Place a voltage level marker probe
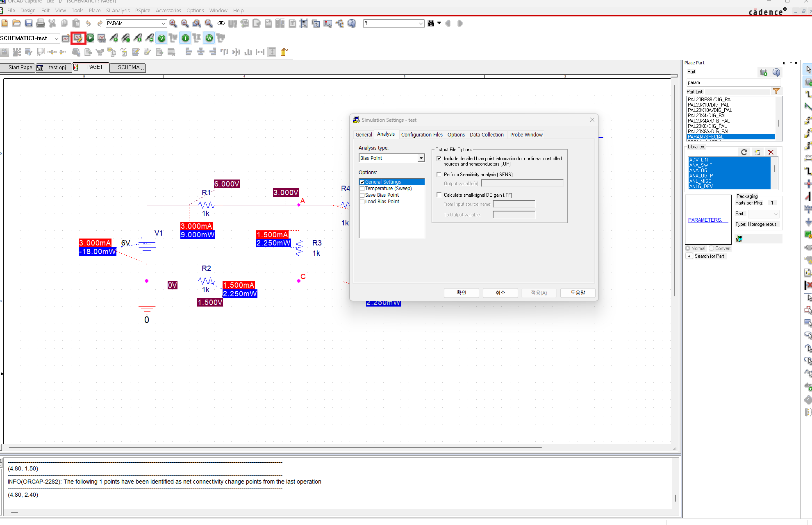This screenshot has height=525, width=812. 114,38
